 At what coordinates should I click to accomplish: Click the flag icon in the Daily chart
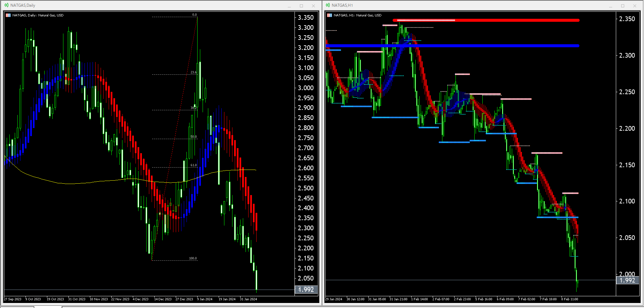8,15
